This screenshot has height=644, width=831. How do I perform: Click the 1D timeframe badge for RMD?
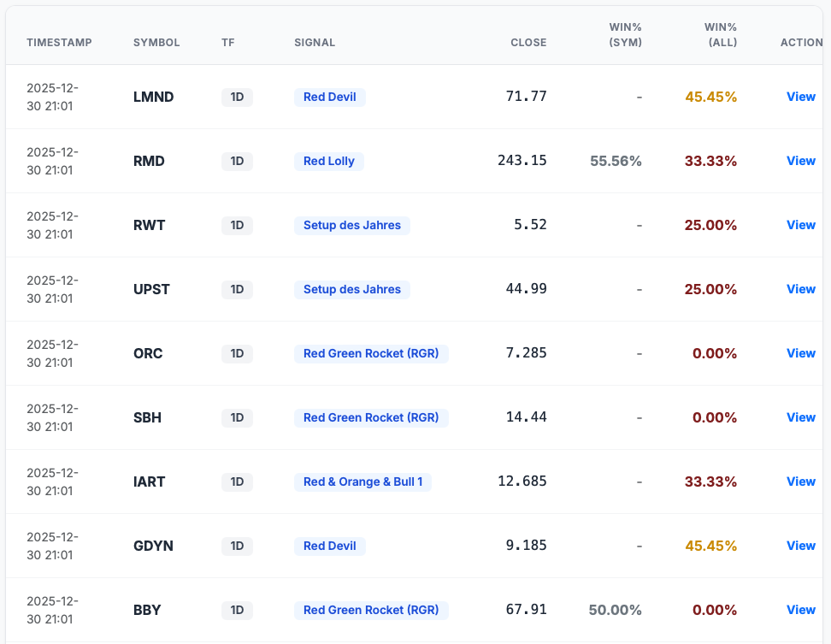click(237, 161)
